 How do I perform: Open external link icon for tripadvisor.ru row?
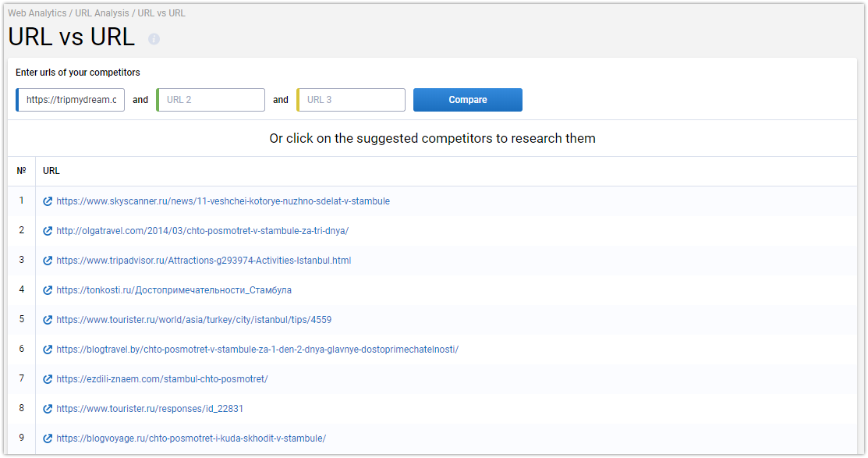click(x=48, y=261)
